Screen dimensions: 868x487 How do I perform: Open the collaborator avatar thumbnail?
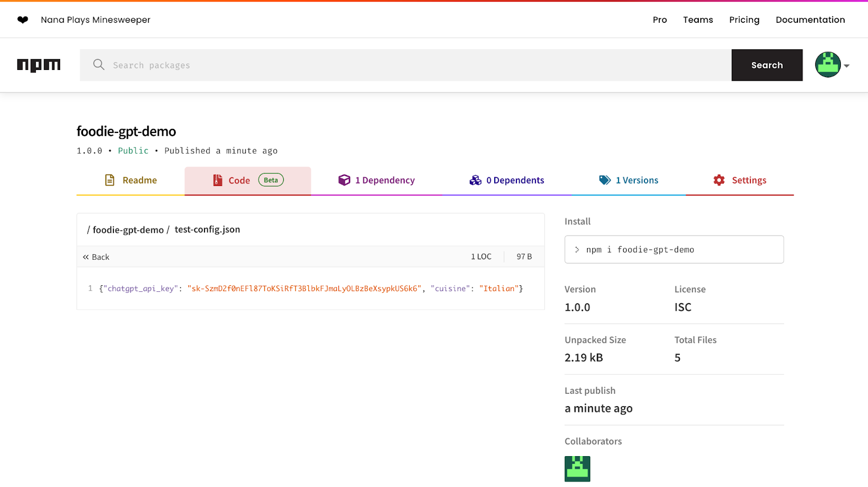click(x=577, y=469)
